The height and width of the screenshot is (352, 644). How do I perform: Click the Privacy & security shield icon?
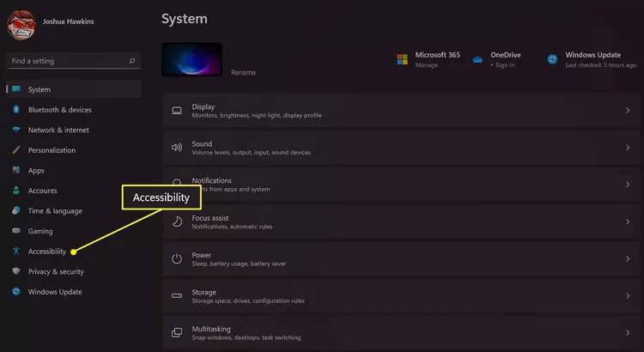coord(16,271)
